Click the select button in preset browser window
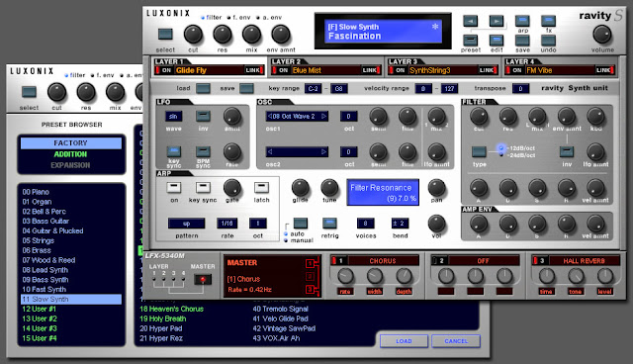The image size is (633, 364). tap(29, 92)
